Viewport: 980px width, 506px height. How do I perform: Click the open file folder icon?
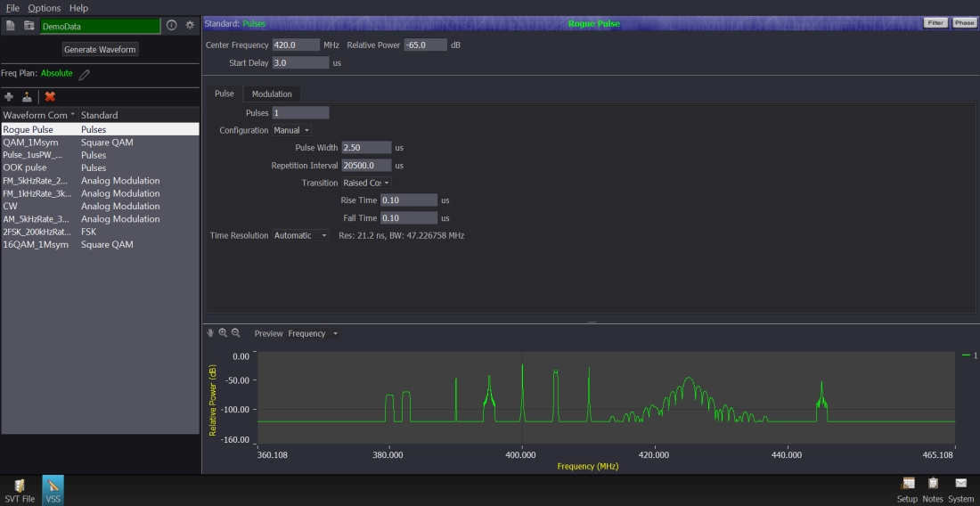click(x=29, y=26)
